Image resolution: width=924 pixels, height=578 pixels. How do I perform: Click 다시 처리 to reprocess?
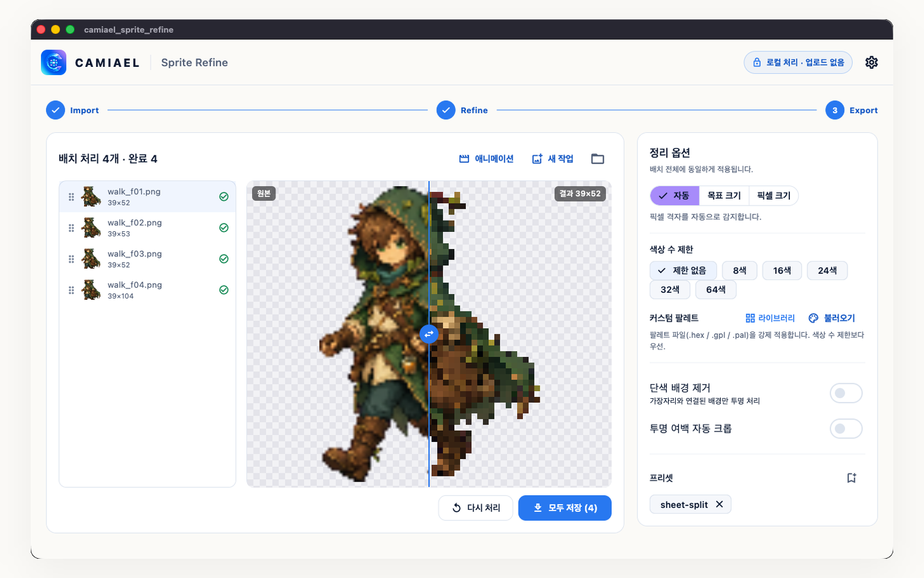(x=475, y=508)
